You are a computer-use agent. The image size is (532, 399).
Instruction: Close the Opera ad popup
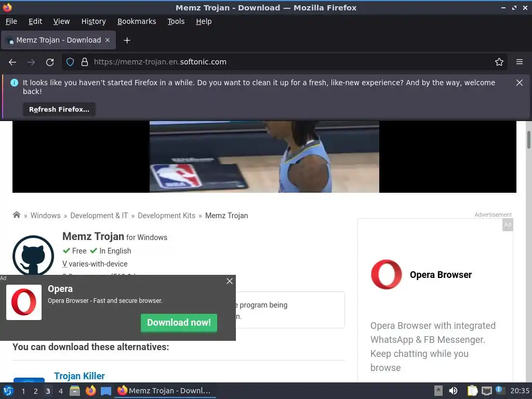[x=230, y=281]
